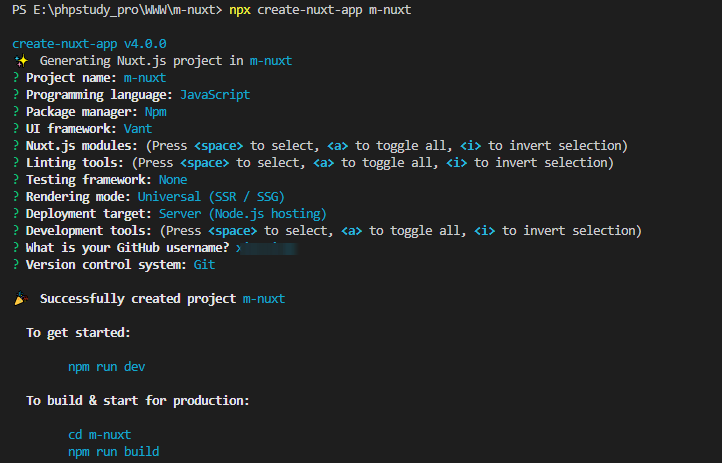Click the question mark before Project name
Image resolution: width=722 pixels, height=463 pixels.
pyautogui.click(x=16, y=78)
